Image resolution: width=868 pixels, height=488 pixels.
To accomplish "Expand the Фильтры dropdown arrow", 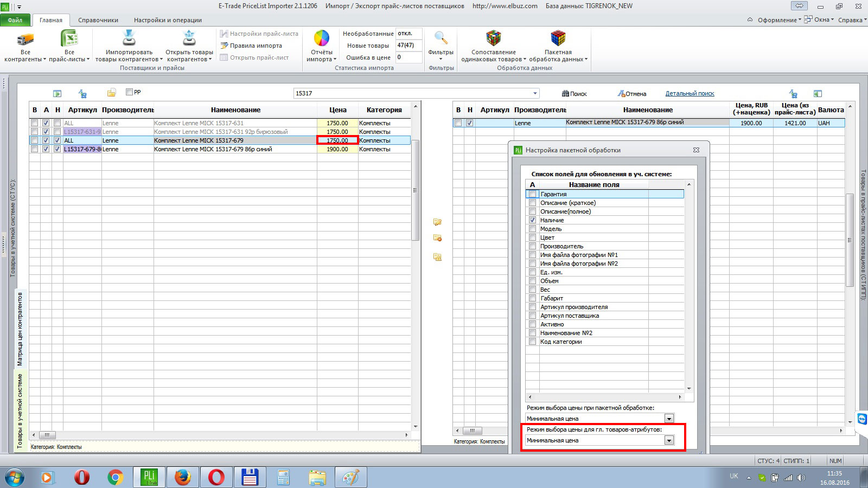I will coord(441,59).
